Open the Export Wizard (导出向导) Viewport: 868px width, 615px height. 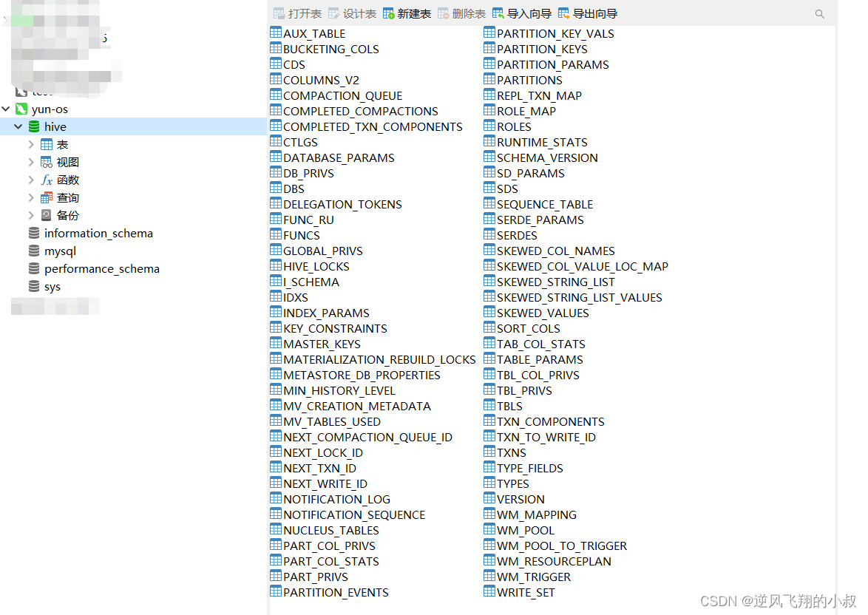pyautogui.click(x=588, y=14)
